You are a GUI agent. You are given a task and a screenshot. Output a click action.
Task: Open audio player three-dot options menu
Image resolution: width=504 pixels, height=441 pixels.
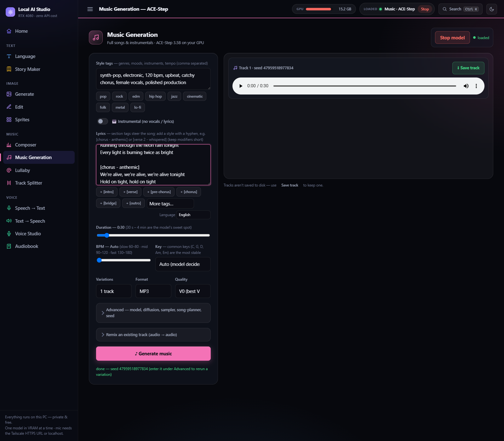click(x=476, y=86)
